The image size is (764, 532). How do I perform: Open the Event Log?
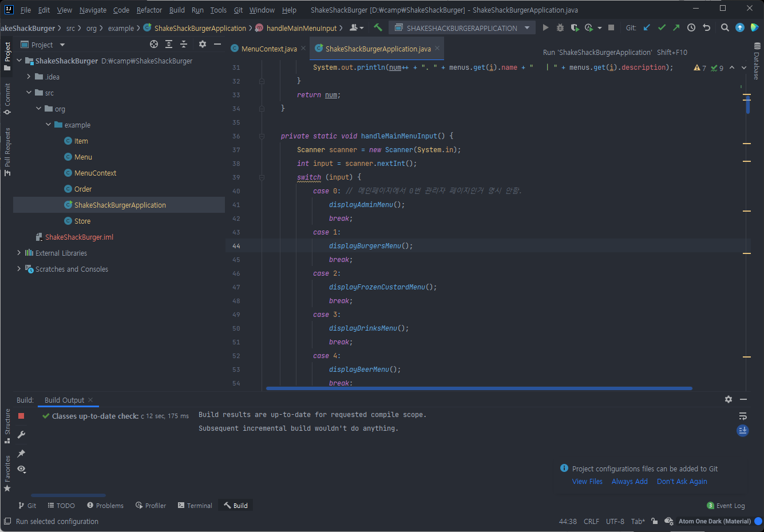click(726, 505)
